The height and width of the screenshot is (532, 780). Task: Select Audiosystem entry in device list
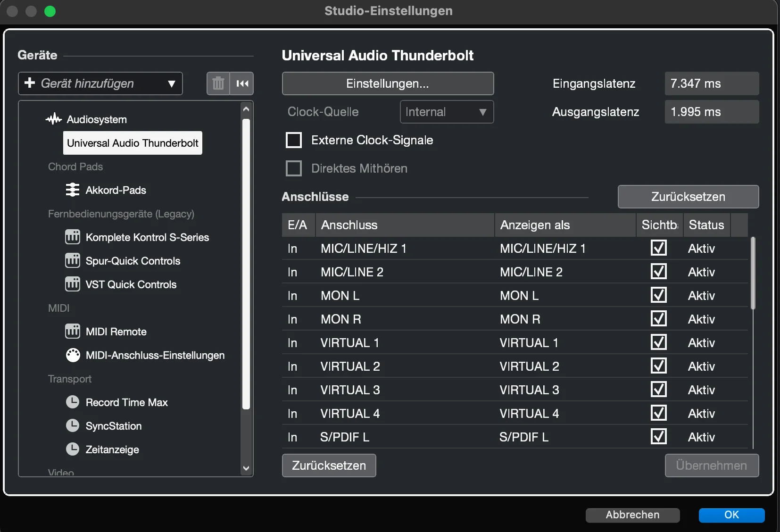point(97,119)
